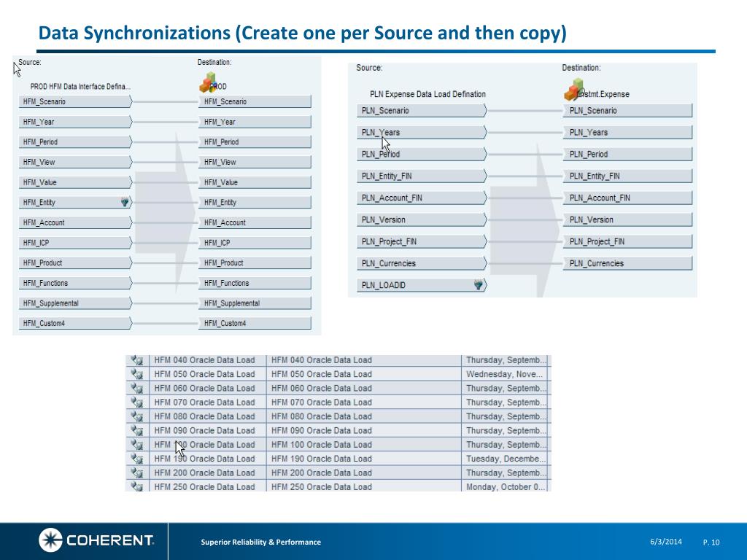Click the Thursday date in the HFM 040 row
The height and width of the screenshot is (560, 747).
tap(505, 360)
